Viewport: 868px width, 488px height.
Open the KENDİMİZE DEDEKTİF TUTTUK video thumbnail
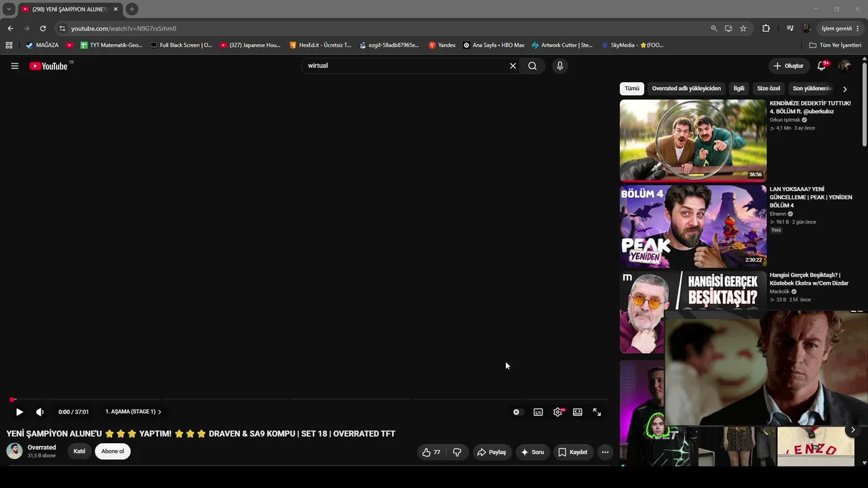click(x=693, y=140)
